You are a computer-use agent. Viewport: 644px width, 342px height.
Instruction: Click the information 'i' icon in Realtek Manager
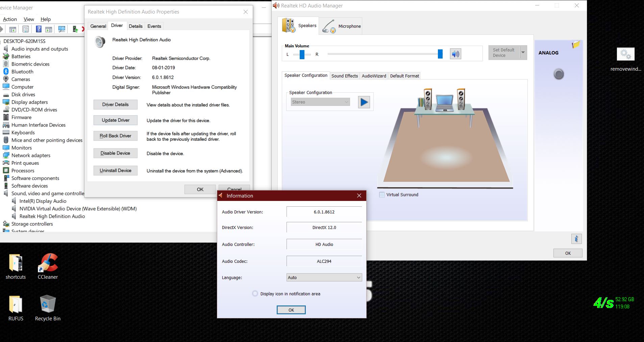point(576,238)
